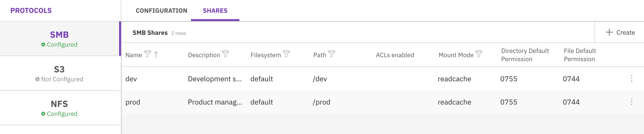This screenshot has height=134, width=644.
Task: Open the Filesystem column filter
Action: pyautogui.click(x=287, y=54)
